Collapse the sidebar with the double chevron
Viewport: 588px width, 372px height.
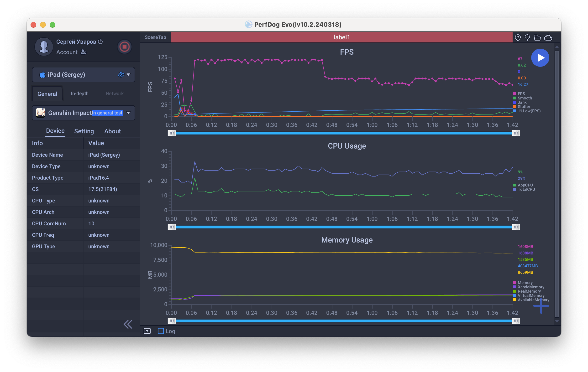(128, 324)
